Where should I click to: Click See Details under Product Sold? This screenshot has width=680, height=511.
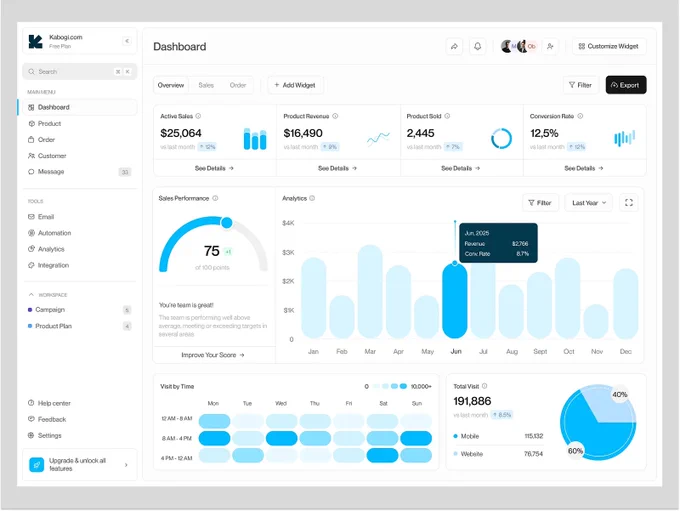point(461,168)
